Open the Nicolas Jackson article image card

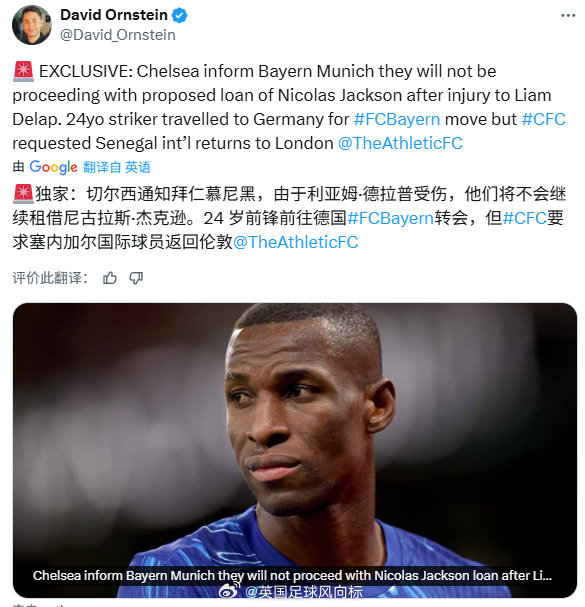point(295,450)
